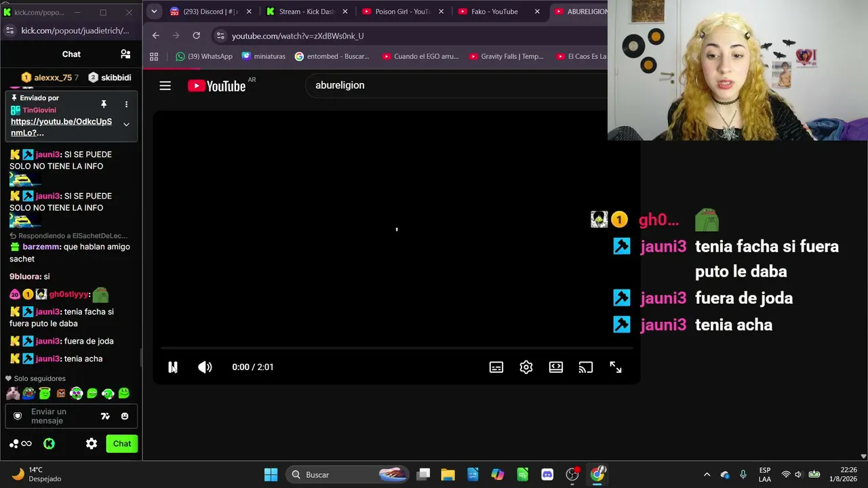The width and height of the screenshot is (868, 488).
Task: Open the chat users list icon
Action: pos(125,54)
